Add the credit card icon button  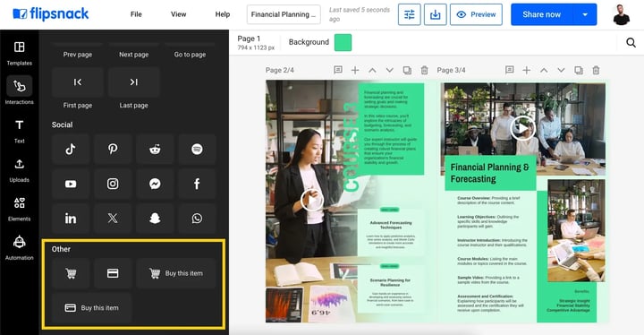(113, 273)
